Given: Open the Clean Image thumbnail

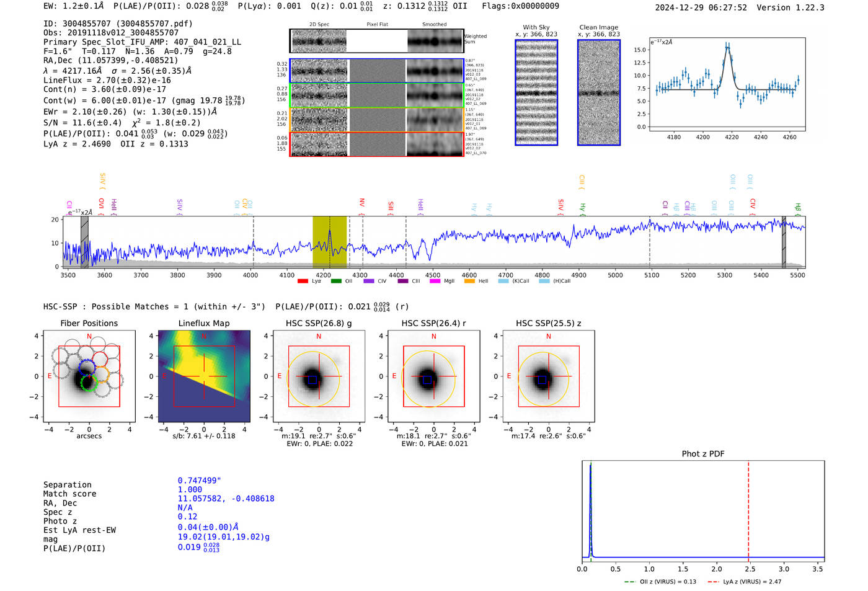Looking at the screenshot, I should point(599,92).
